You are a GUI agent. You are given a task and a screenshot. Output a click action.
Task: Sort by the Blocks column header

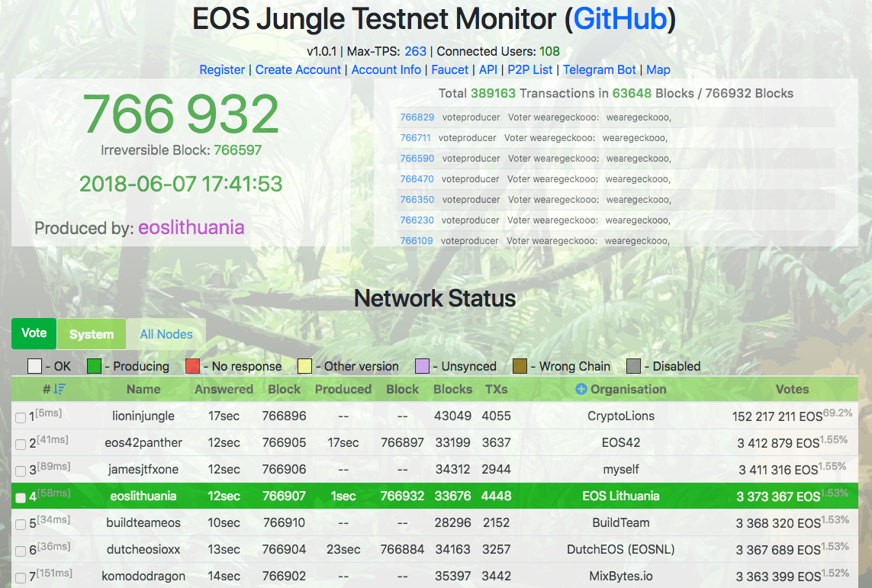[x=452, y=389]
